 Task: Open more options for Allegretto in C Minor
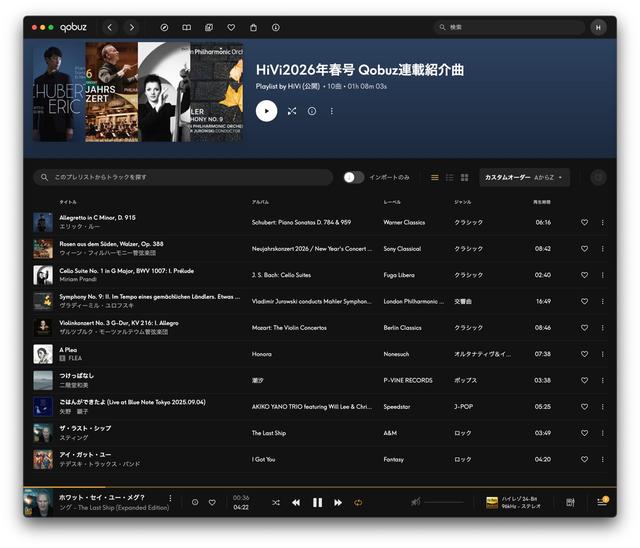(602, 222)
